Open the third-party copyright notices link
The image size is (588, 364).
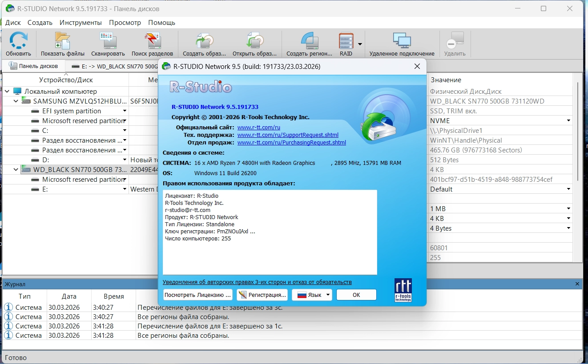coord(257,282)
